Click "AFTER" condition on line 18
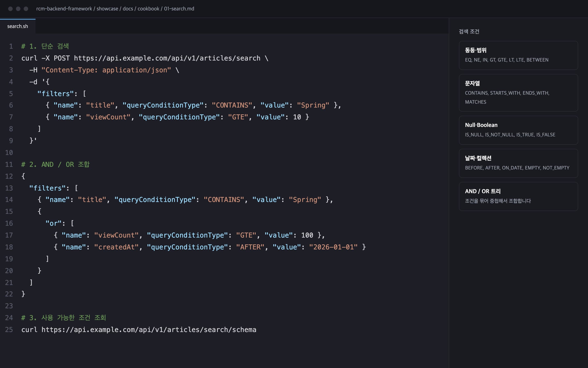Image resolution: width=588 pixels, height=368 pixels. click(x=250, y=247)
